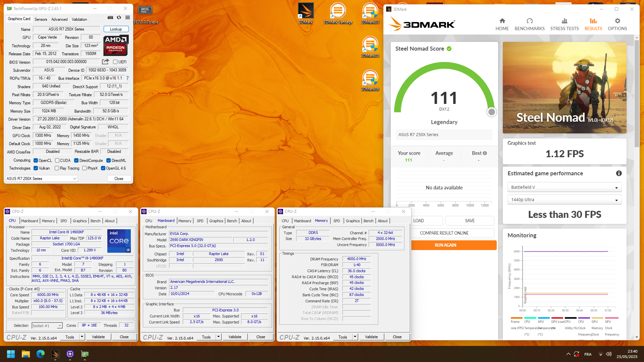Expand Tools arrow in CPU-Z CPU window

coord(82,337)
